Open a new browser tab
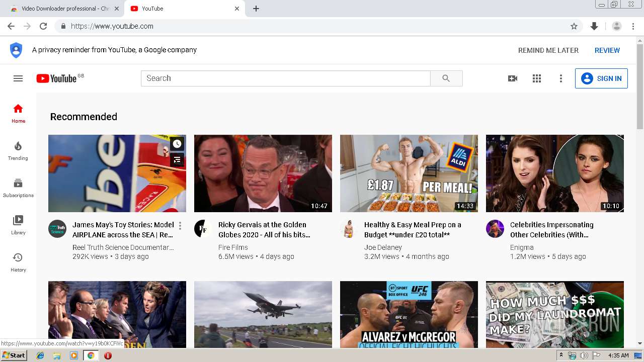 pos(256,9)
